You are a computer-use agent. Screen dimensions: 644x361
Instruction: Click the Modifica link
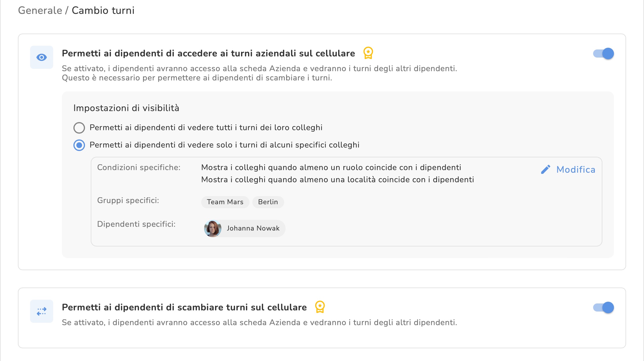[x=575, y=170]
